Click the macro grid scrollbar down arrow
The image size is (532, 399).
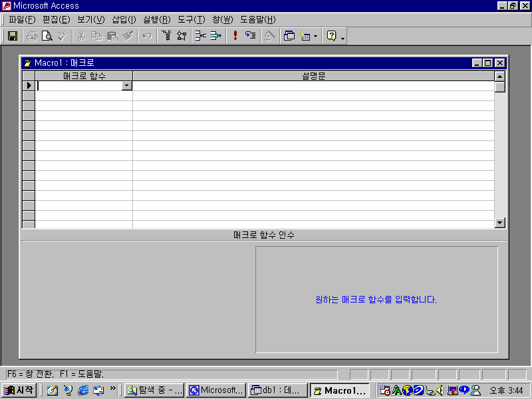[500, 223]
